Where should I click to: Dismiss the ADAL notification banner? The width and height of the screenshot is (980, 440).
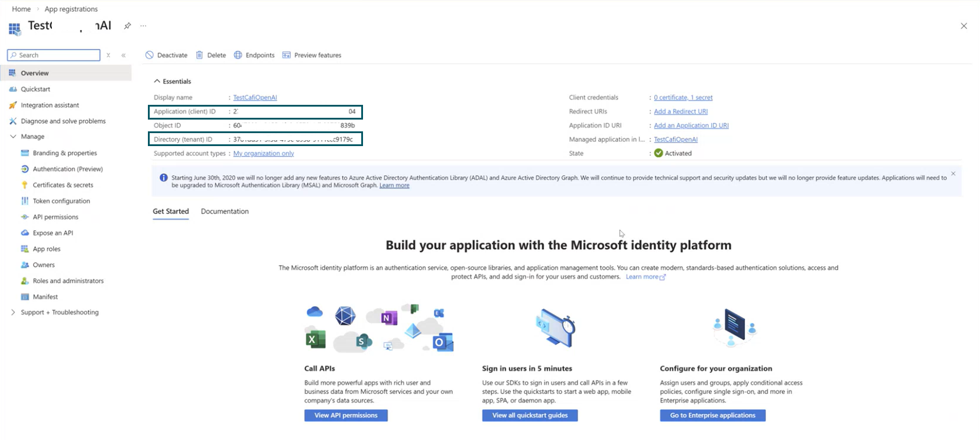[953, 174]
